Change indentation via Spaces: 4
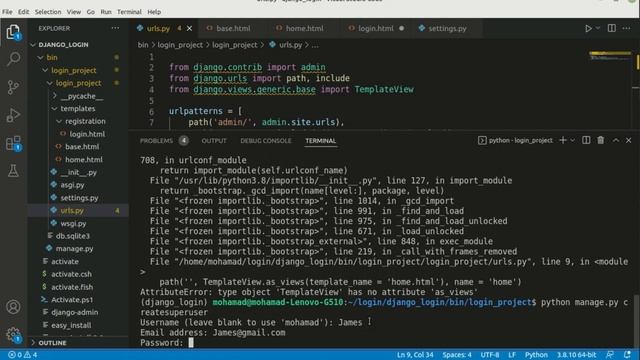This screenshot has height=360, width=640. [x=457, y=355]
